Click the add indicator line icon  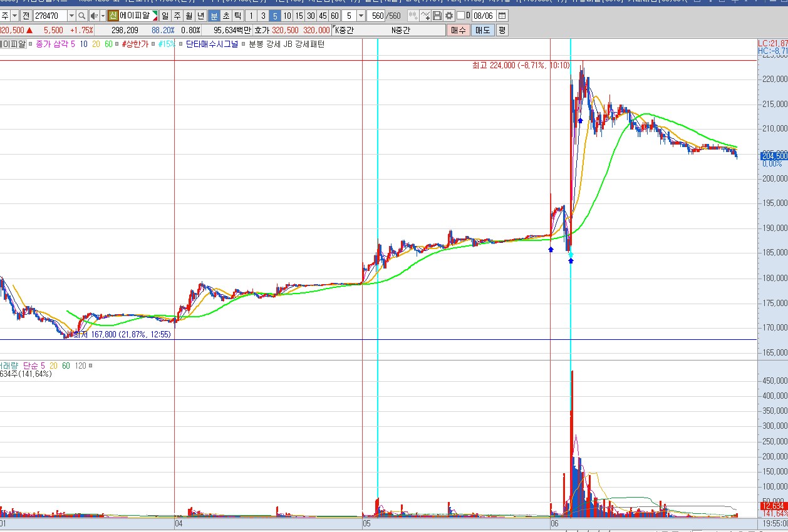point(425,16)
